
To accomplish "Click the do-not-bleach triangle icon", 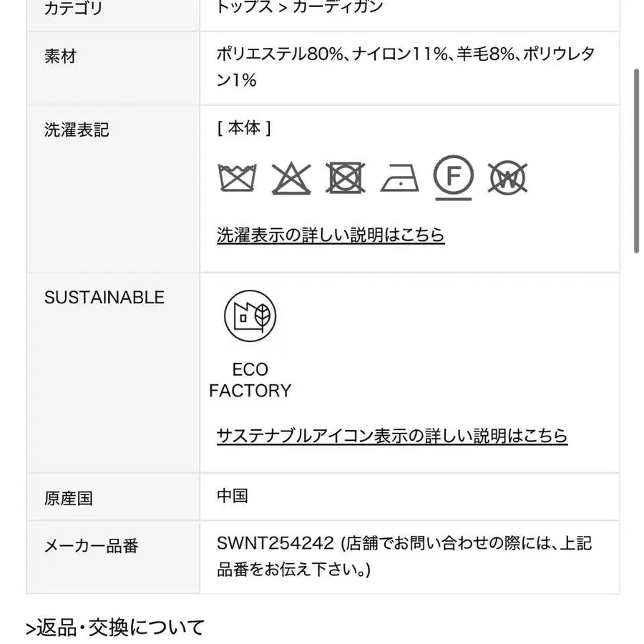I will point(291,177).
